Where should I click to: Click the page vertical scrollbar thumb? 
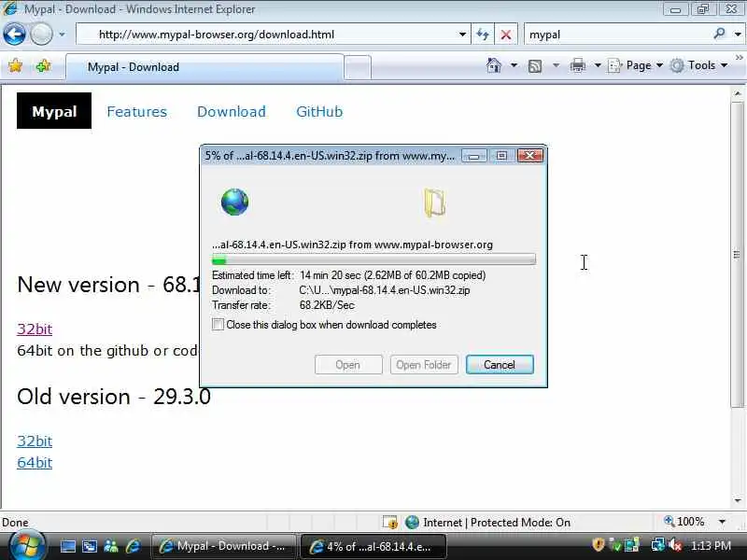point(737,254)
